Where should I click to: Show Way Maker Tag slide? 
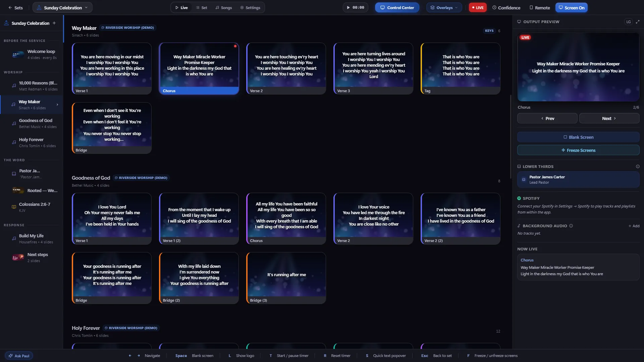[x=461, y=68]
